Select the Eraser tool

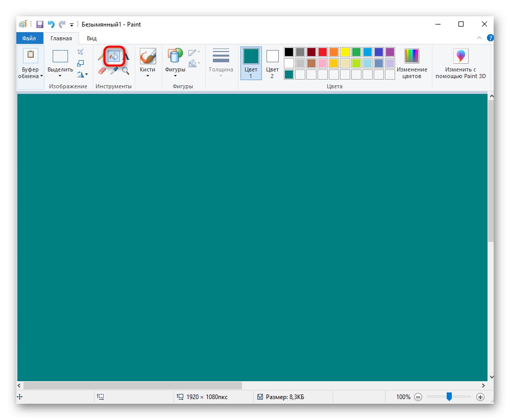coord(102,71)
